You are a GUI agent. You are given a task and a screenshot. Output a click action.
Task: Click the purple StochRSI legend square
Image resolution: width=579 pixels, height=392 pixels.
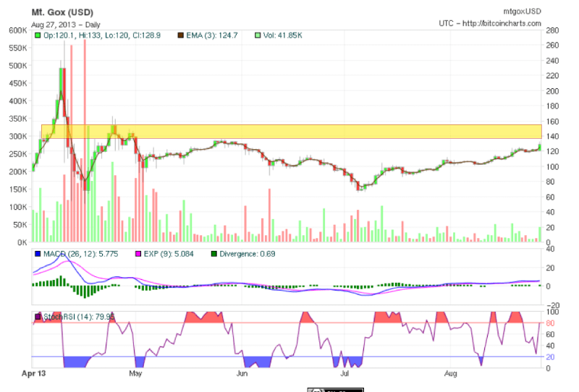coord(38,317)
